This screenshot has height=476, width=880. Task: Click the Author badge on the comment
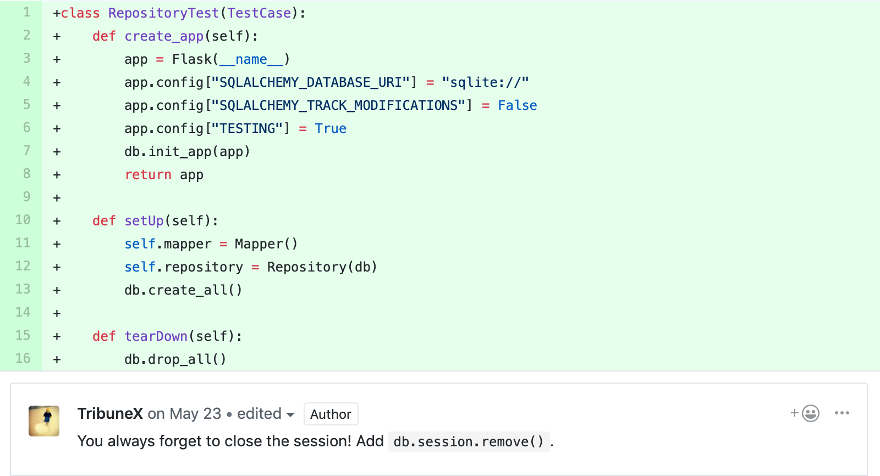point(330,414)
